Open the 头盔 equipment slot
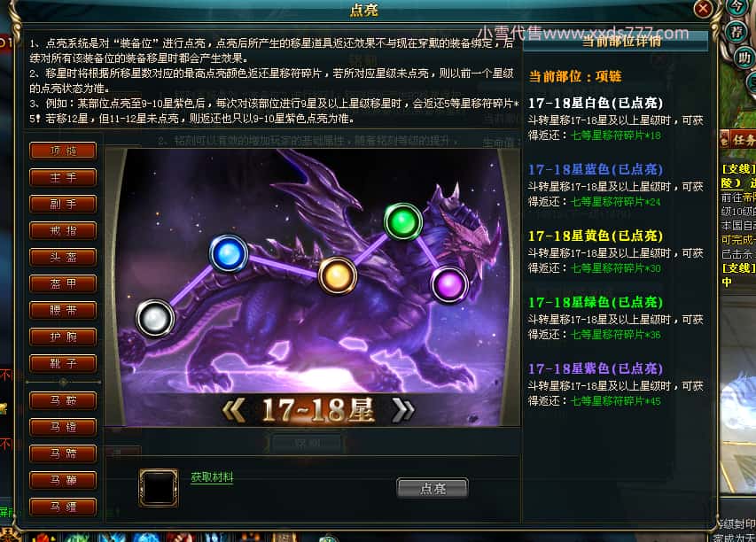 point(63,257)
